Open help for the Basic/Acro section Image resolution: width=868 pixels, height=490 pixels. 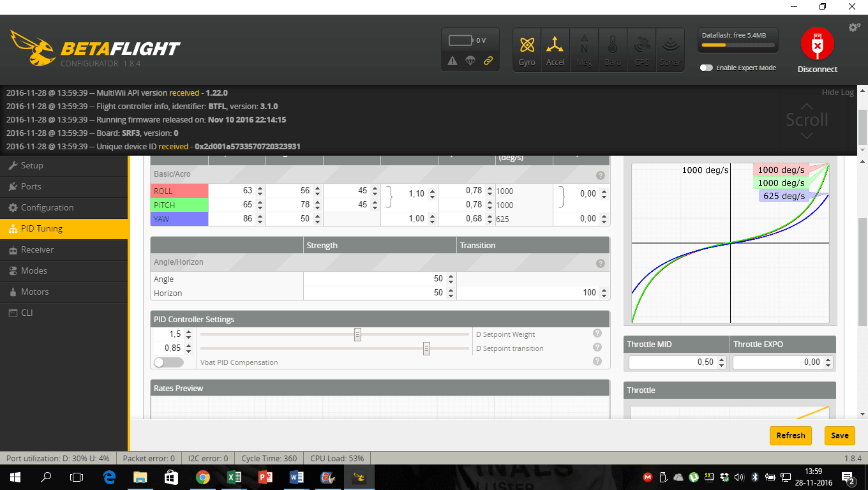click(x=601, y=175)
